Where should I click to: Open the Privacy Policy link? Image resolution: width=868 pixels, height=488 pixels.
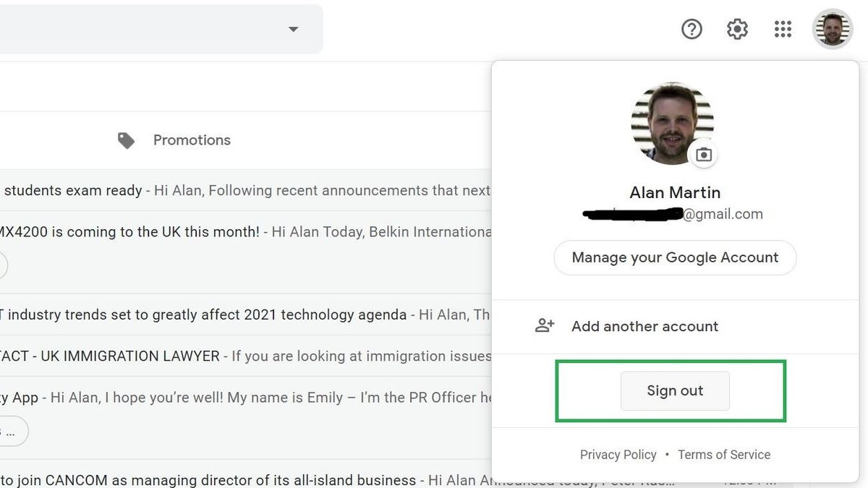click(618, 454)
